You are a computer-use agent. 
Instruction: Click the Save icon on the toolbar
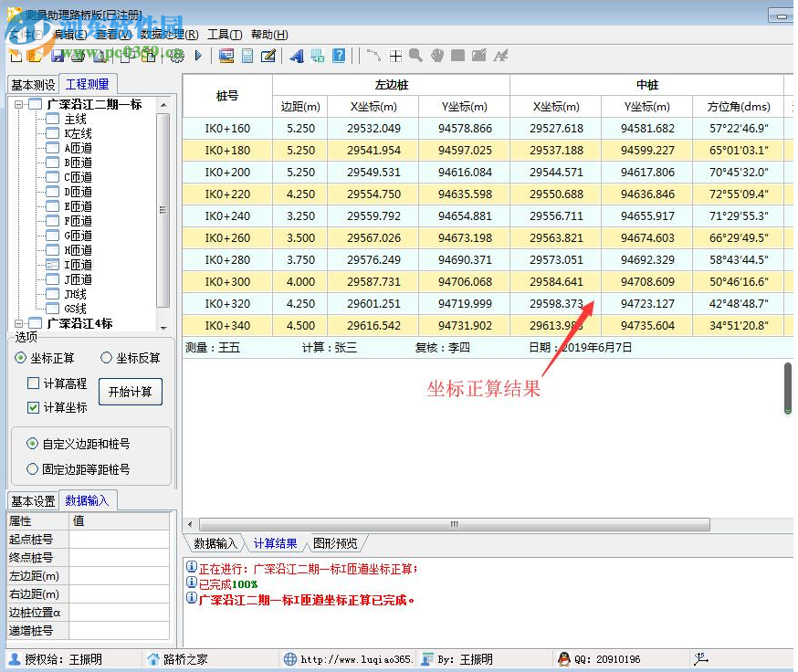(x=58, y=56)
